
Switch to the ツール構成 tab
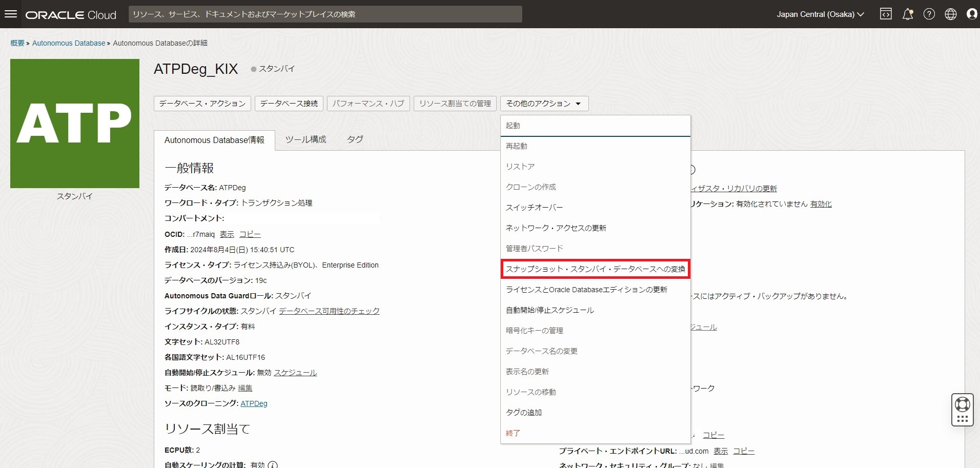pos(305,139)
